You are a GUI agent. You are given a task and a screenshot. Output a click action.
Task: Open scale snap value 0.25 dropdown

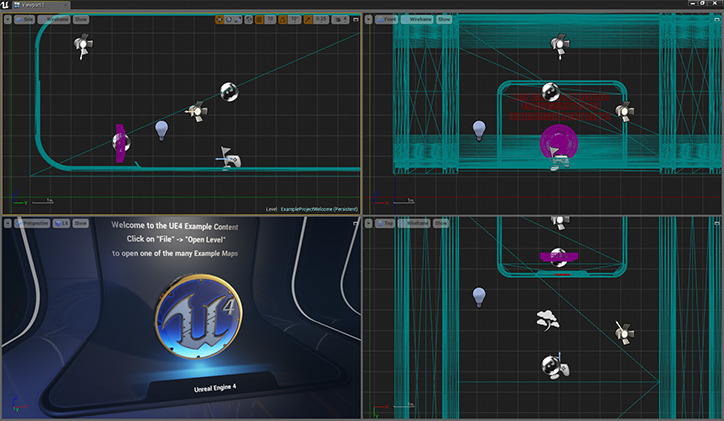[x=321, y=19]
